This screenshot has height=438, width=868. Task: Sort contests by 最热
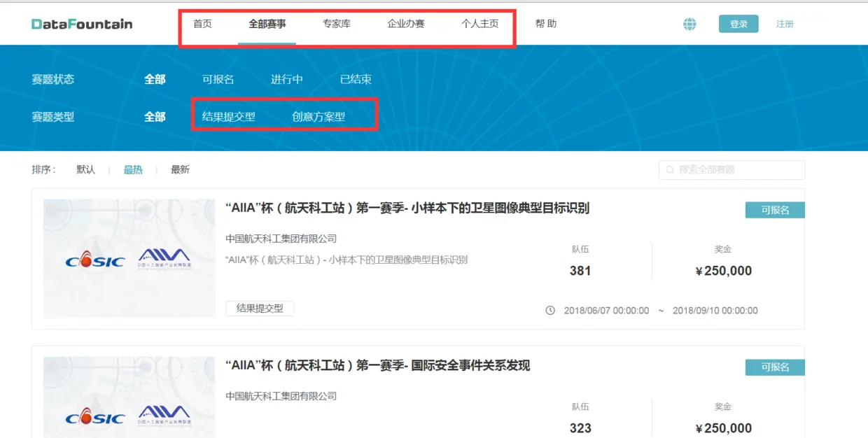(133, 169)
